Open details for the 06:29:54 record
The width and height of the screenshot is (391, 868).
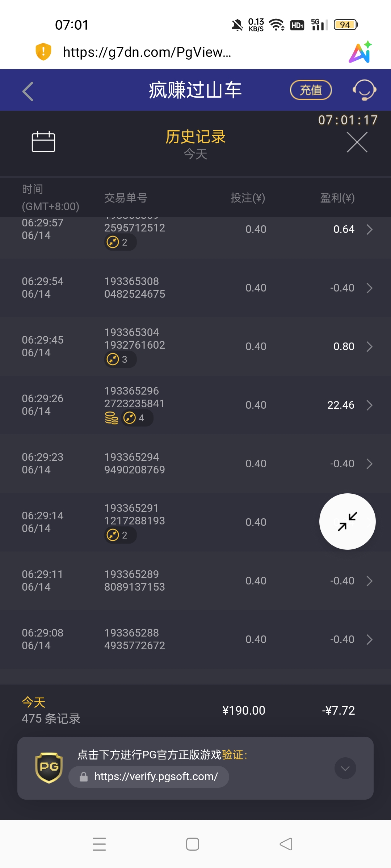[x=195, y=288]
